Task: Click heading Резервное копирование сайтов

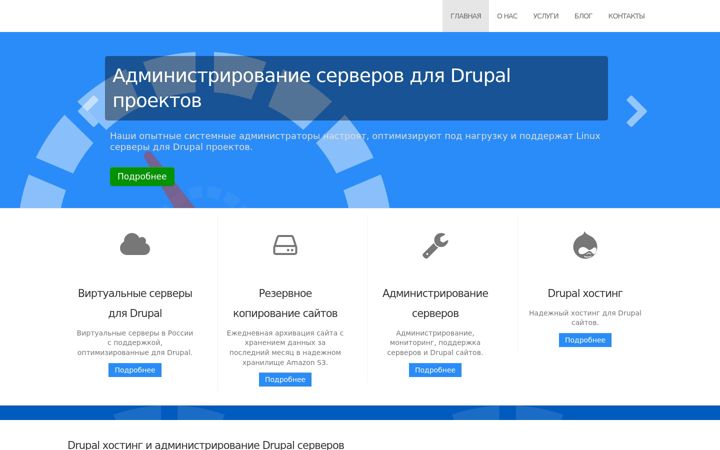Action: [x=285, y=303]
